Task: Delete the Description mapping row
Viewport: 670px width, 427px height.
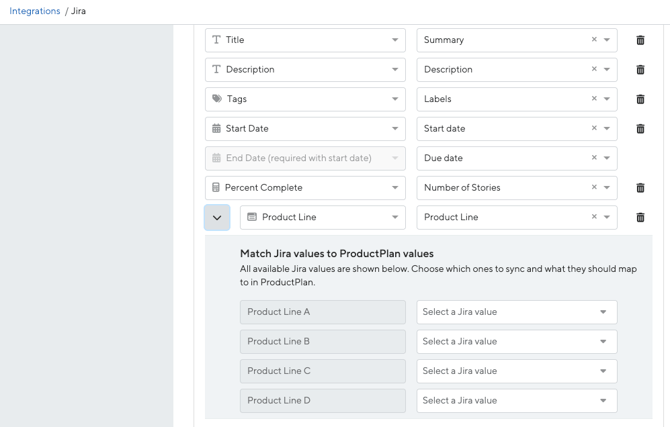Action: pyautogui.click(x=640, y=70)
